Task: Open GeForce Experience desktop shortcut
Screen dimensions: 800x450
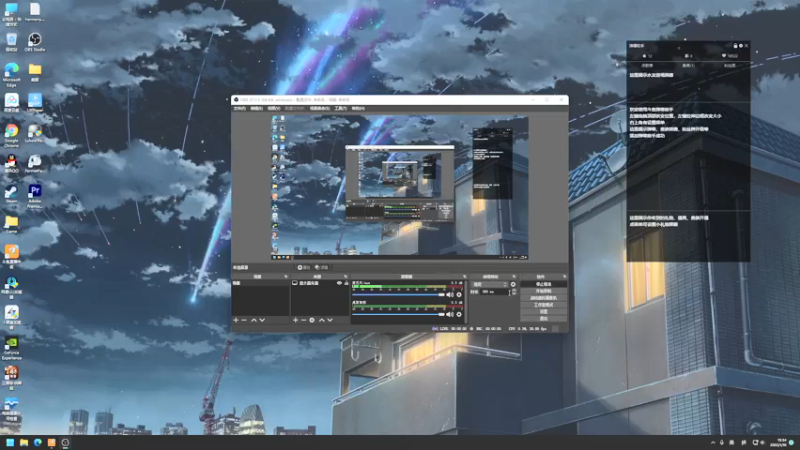Action: [x=11, y=348]
